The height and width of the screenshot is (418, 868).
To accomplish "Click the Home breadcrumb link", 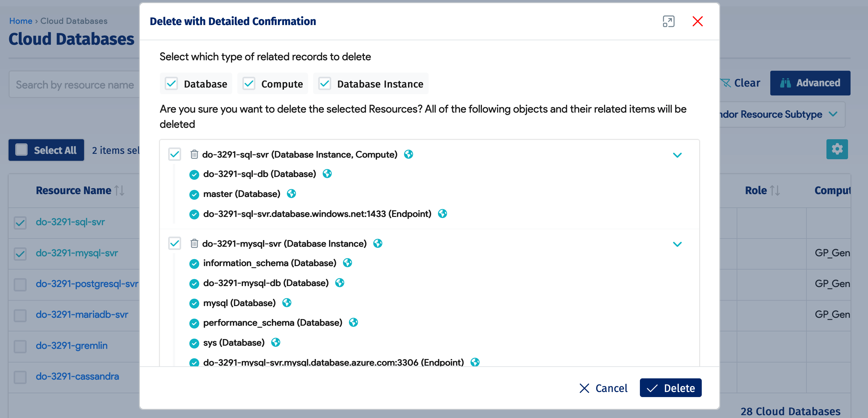I will click(x=21, y=21).
